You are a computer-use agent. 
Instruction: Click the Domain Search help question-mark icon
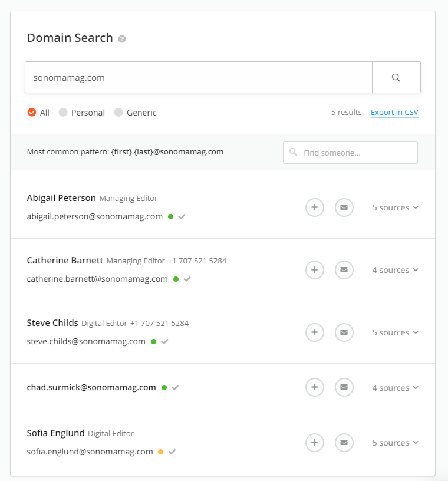coord(122,39)
